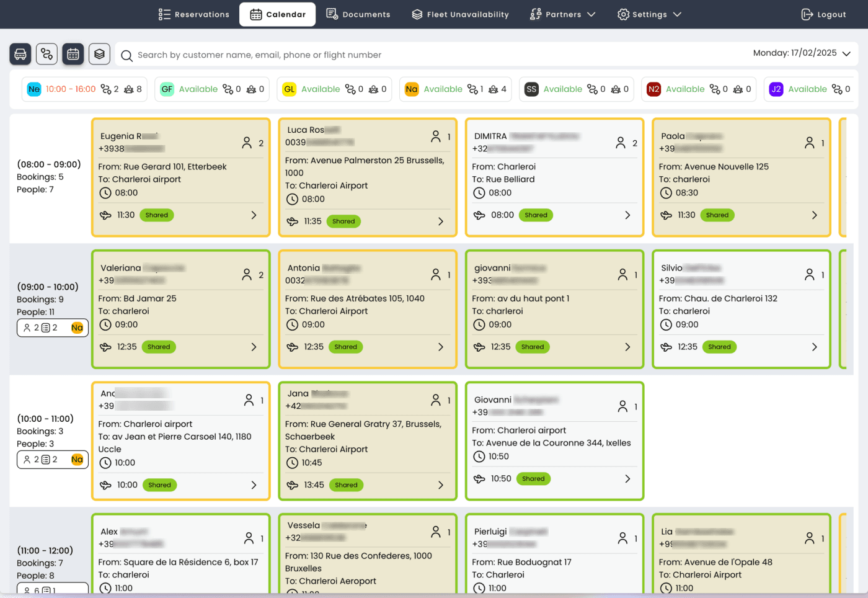The width and height of the screenshot is (868, 598).
Task: Click clock icon on giovanni 09:00 card
Action: (479, 324)
